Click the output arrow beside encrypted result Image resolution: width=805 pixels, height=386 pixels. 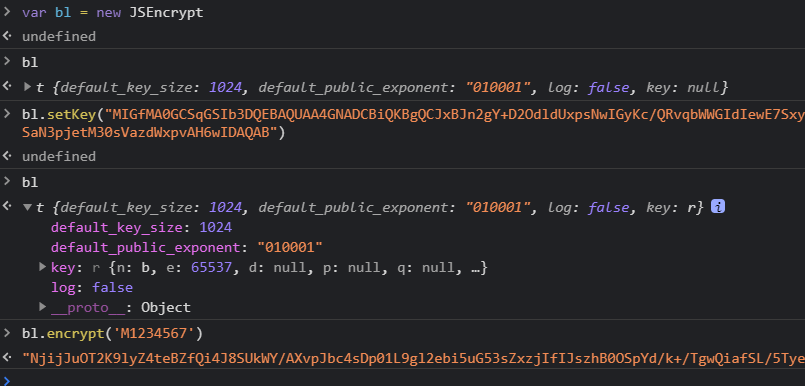(7, 357)
